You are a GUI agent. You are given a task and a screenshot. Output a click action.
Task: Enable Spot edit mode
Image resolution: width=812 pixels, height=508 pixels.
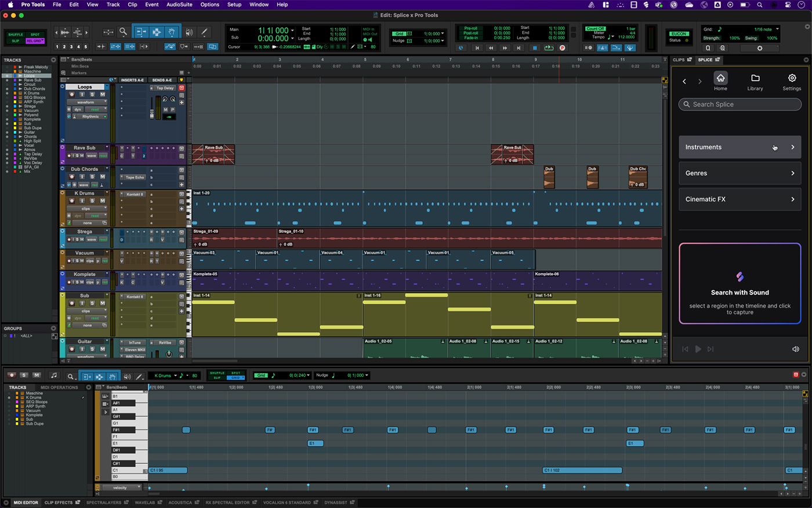tap(35, 34)
